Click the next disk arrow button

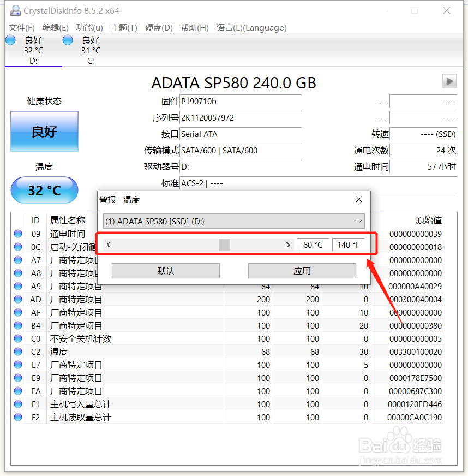(449, 81)
